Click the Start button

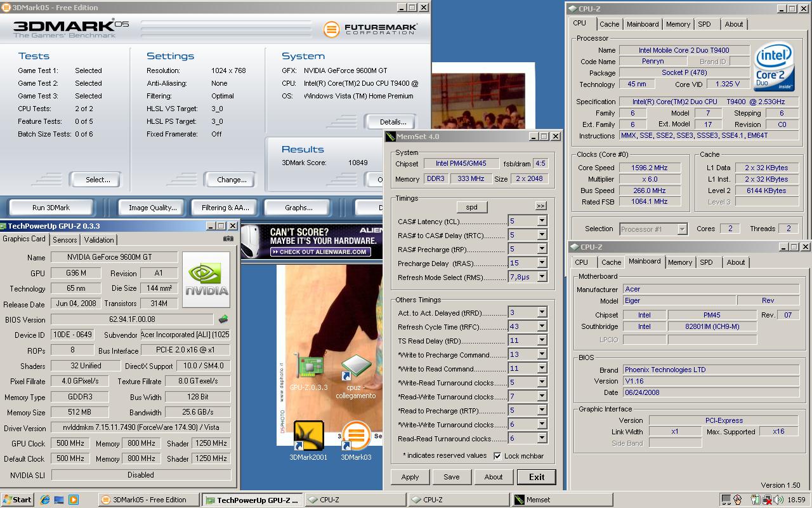pos(17,500)
